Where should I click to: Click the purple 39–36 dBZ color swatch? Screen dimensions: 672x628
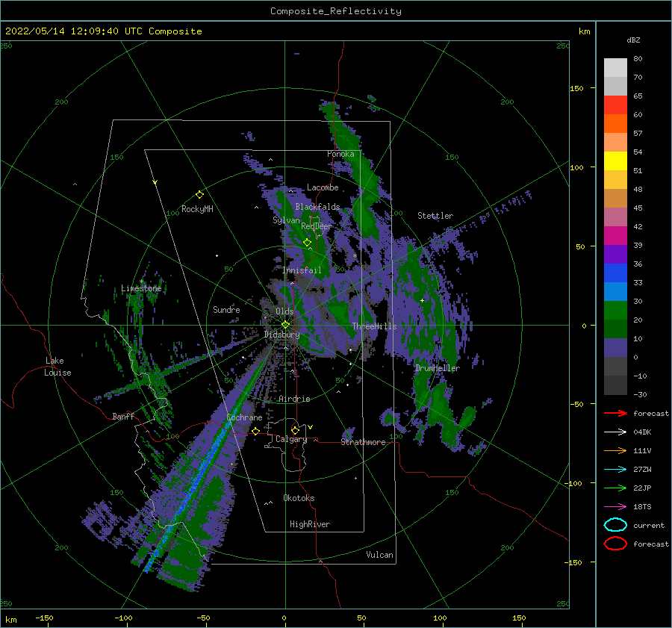point(615,255)
